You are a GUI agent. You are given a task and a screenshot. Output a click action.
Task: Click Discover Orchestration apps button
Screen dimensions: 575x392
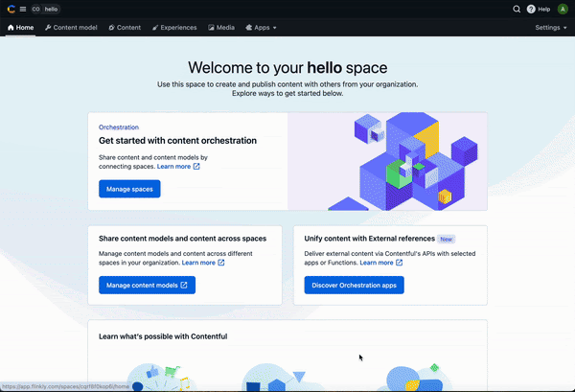point(355,286)
